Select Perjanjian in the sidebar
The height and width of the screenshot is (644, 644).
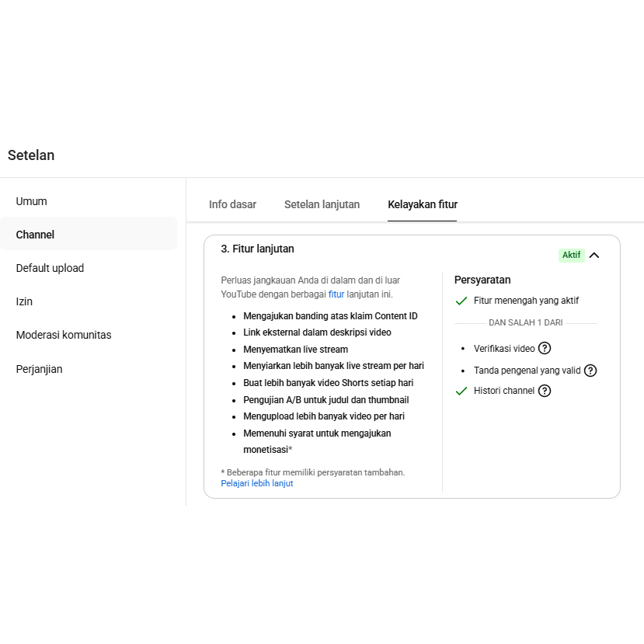(x=39, y=369)
